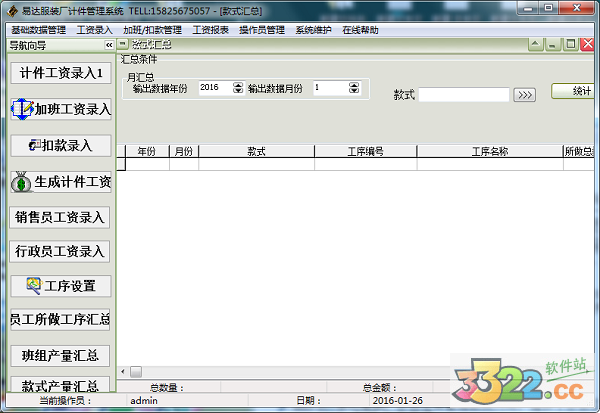The height and width of the screenshot is (413, 600).
Task: Click the horizontal scrollbar thumb
Action: [136, 372]
